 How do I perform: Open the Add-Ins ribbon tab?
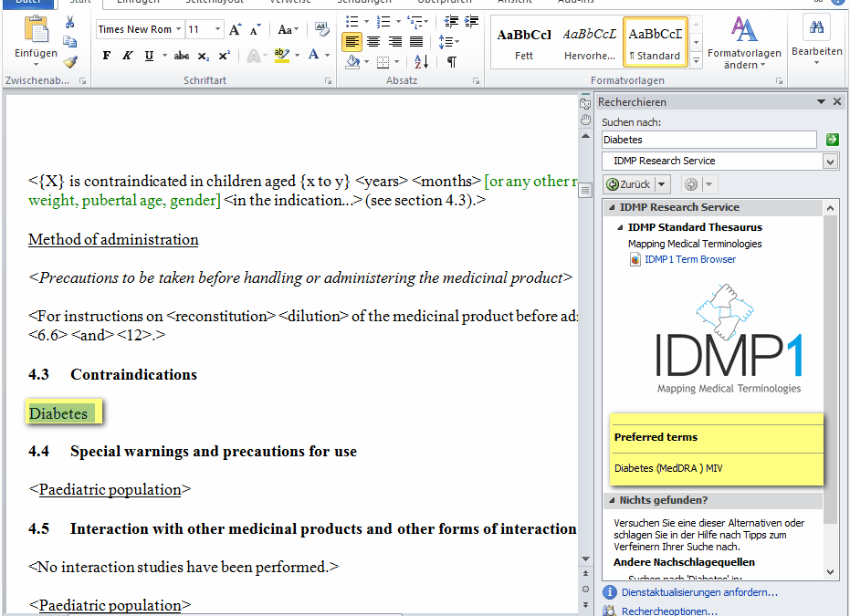click(x=575, y=2)
